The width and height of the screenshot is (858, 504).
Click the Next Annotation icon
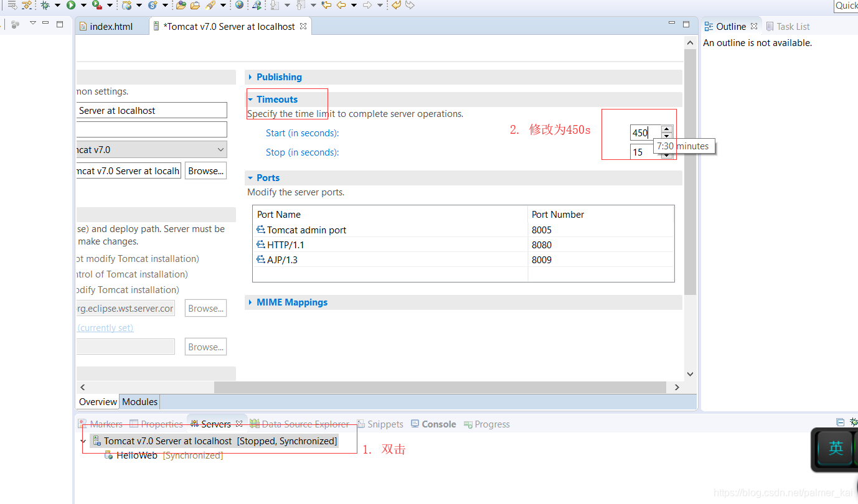pyautogui.click(x=275, y=6)
